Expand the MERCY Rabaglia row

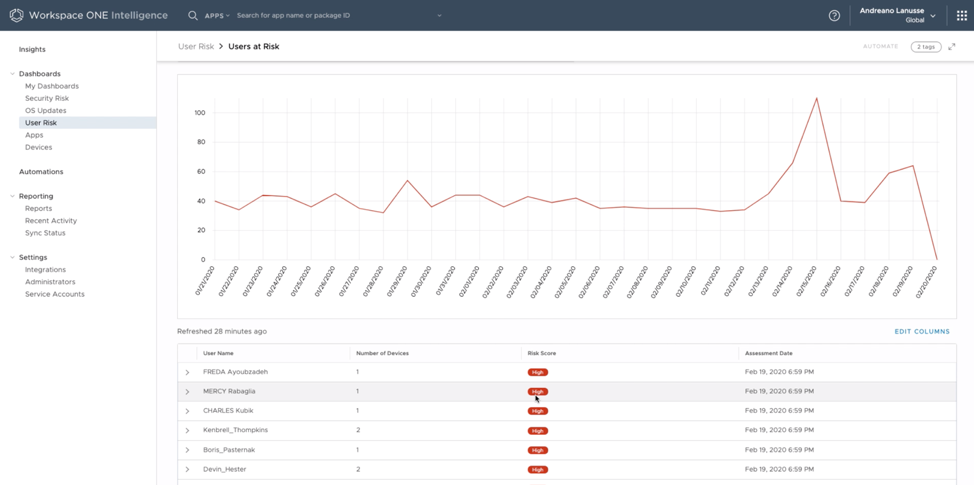coord(187,392)
